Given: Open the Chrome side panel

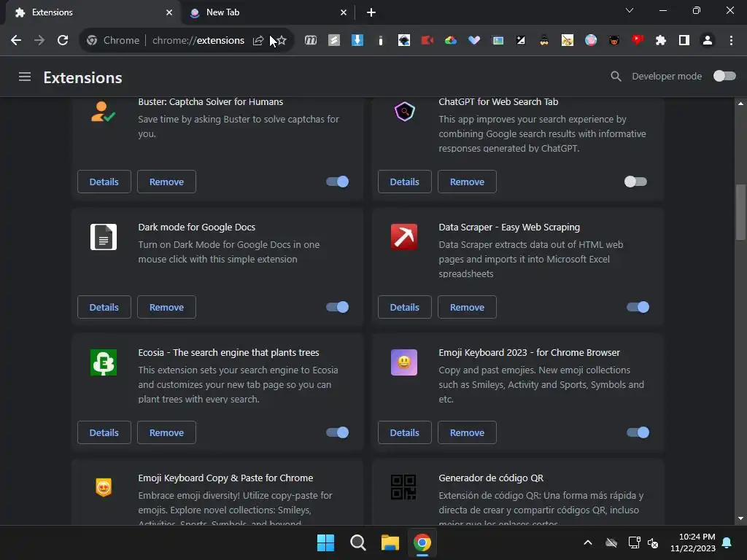Looking at the screenshot, I should (x=684, y=41).
